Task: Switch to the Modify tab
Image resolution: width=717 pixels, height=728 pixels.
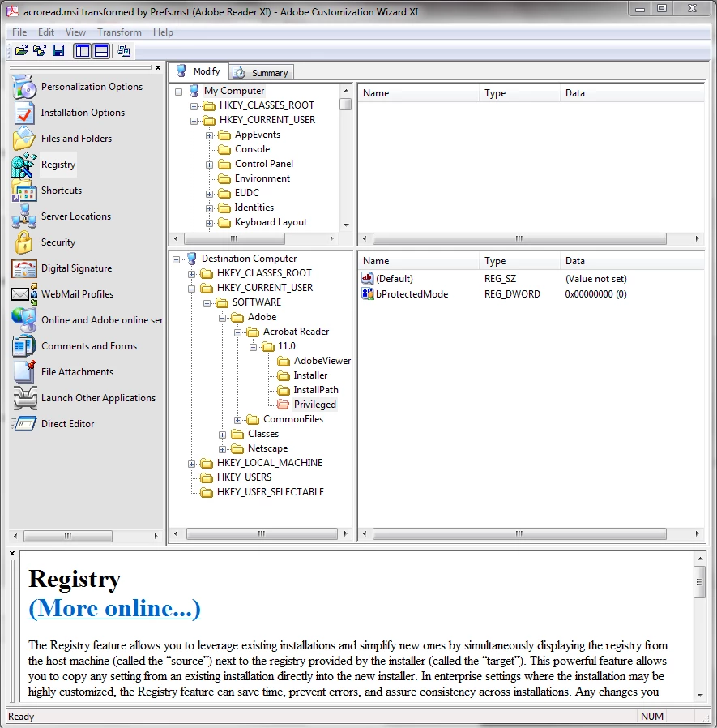Action: 198,71
